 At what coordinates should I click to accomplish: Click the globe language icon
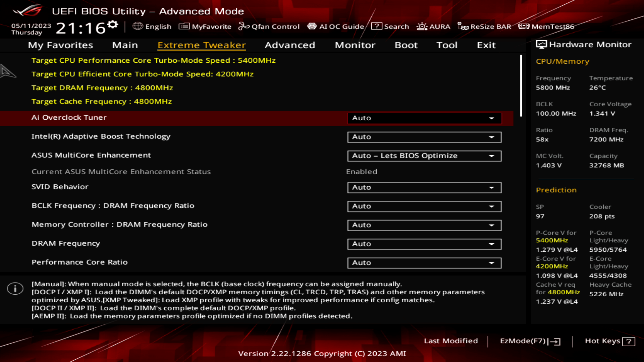point(138,26)
